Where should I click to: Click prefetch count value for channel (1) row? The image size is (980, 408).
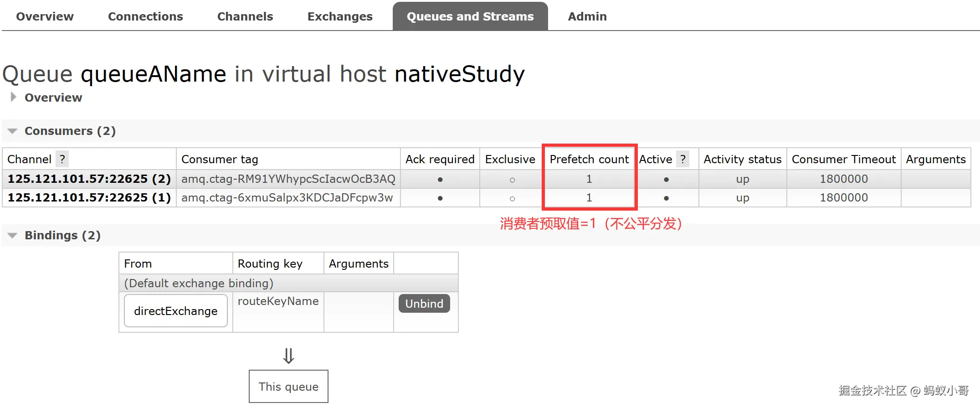589,197
